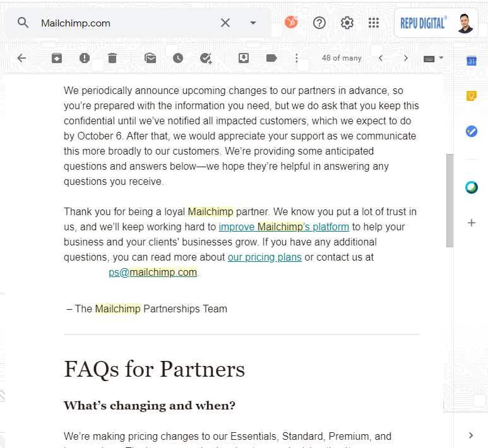Image resolution: width=488 pixels, height=448 pixels.
Task: Get more add-ons with the plus icon
Action: (x=472, y=223)
